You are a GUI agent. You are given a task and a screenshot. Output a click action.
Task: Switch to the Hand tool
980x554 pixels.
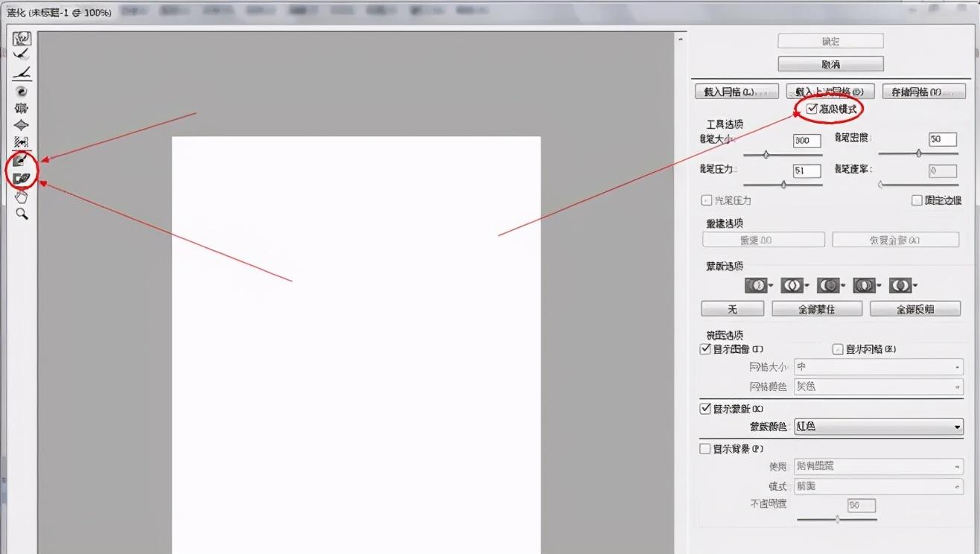point(22,197)
